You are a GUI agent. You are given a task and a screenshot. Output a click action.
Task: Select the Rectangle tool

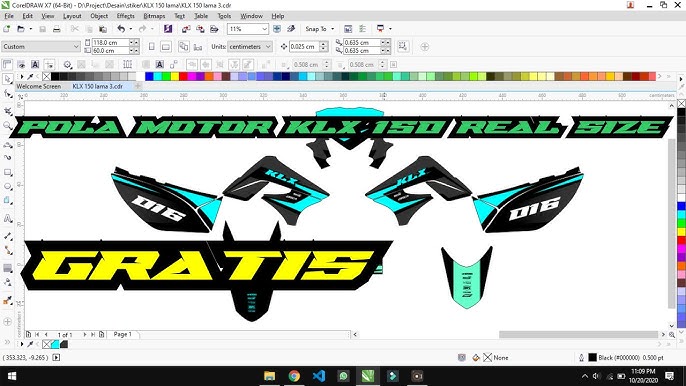[x=7, y=172]
